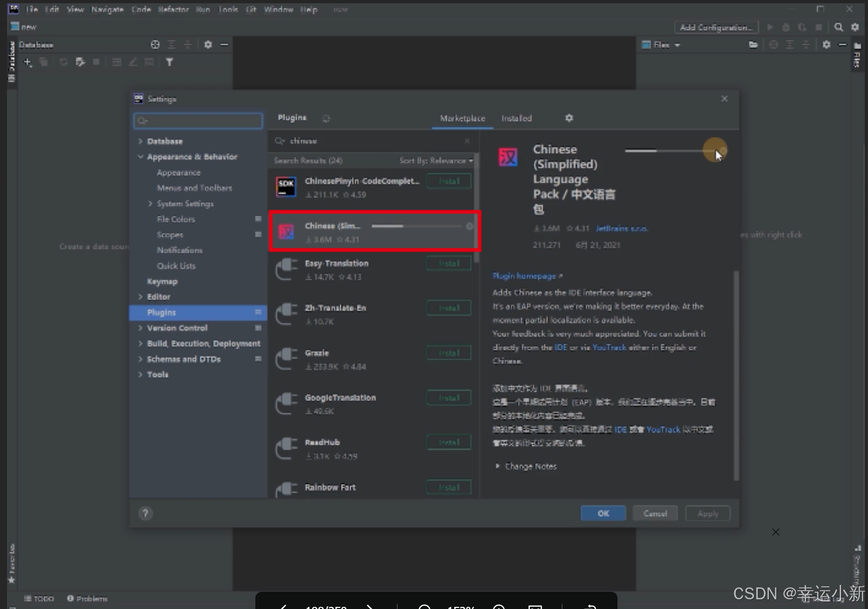Select the File Colors settings item

tap(176, 219)
